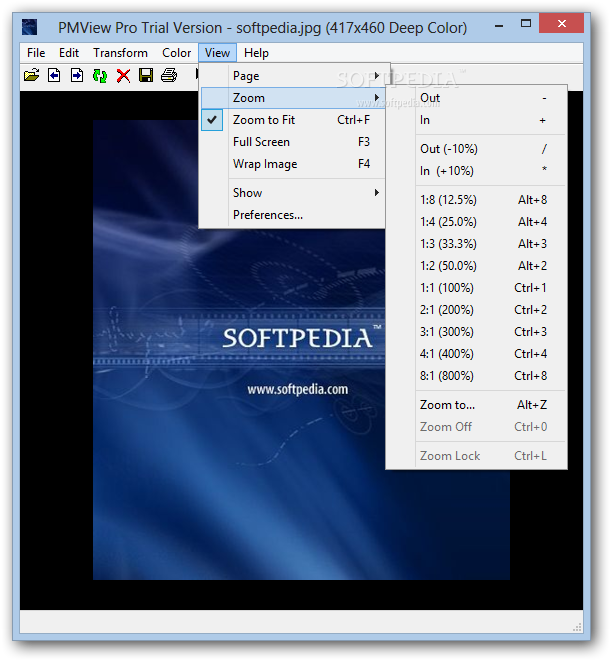The image size is (611, 661).
Task: Print the image with the printer icon
Action: 169,75
